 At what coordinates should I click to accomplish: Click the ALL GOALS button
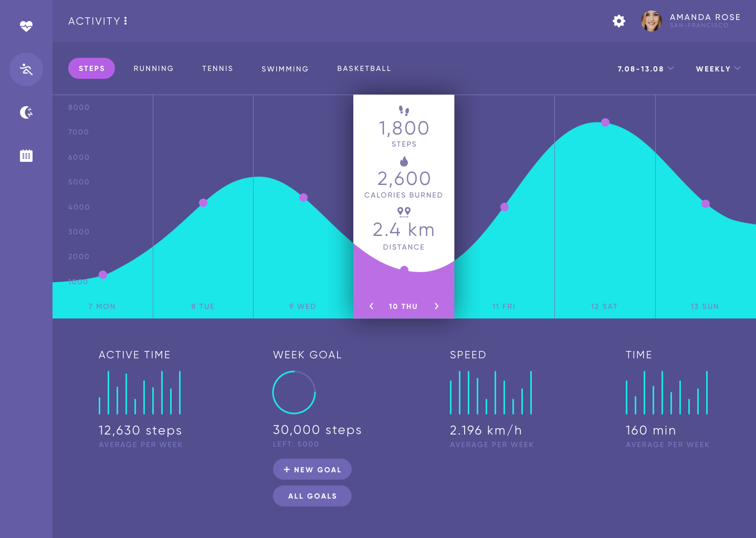coord(312,496)
